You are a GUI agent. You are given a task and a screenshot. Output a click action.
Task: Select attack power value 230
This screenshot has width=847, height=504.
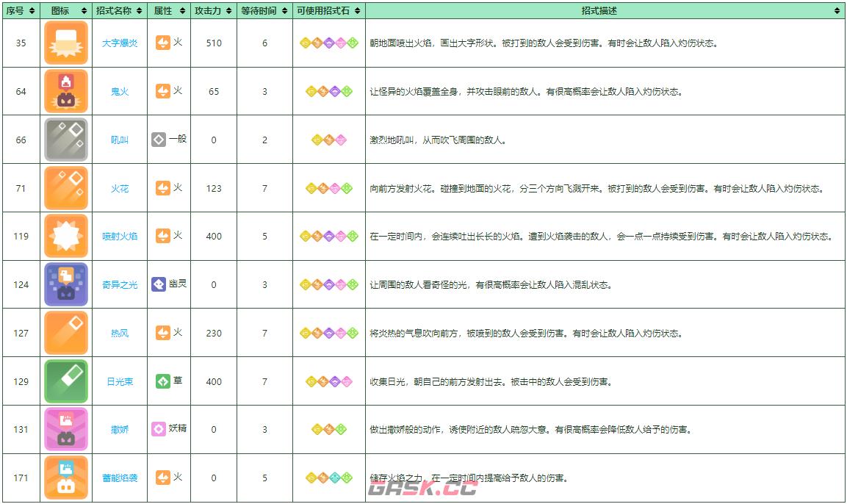[x=214, y=334]
